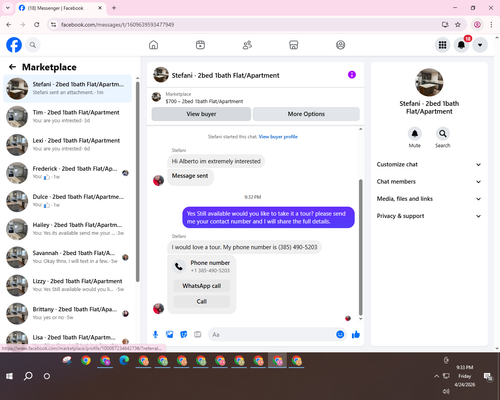This screenshot has height=400, width=500.
Task: Select the Messenger | Facebook tab
Action: click(x=61, y=8)
